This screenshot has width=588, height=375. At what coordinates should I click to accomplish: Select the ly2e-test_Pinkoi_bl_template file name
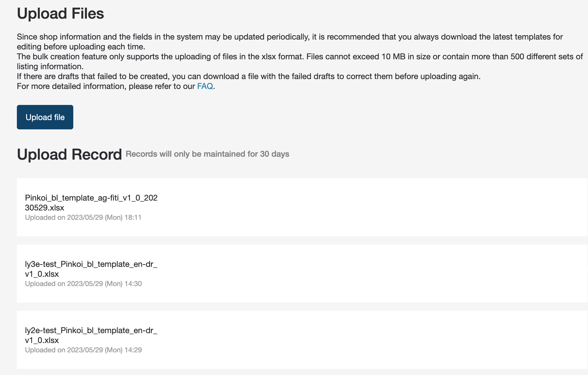click(91, 335)
